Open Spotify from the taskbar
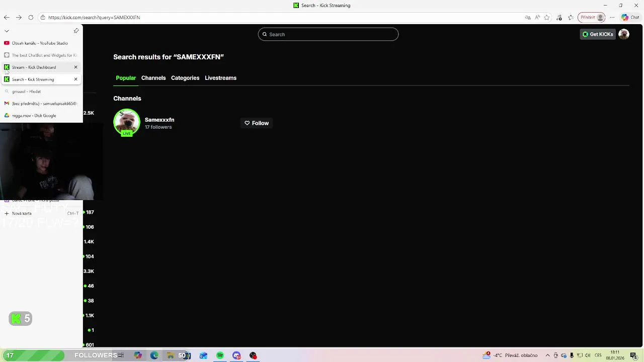The height and width of the screenshot is (362, 644). coord(220,355)
